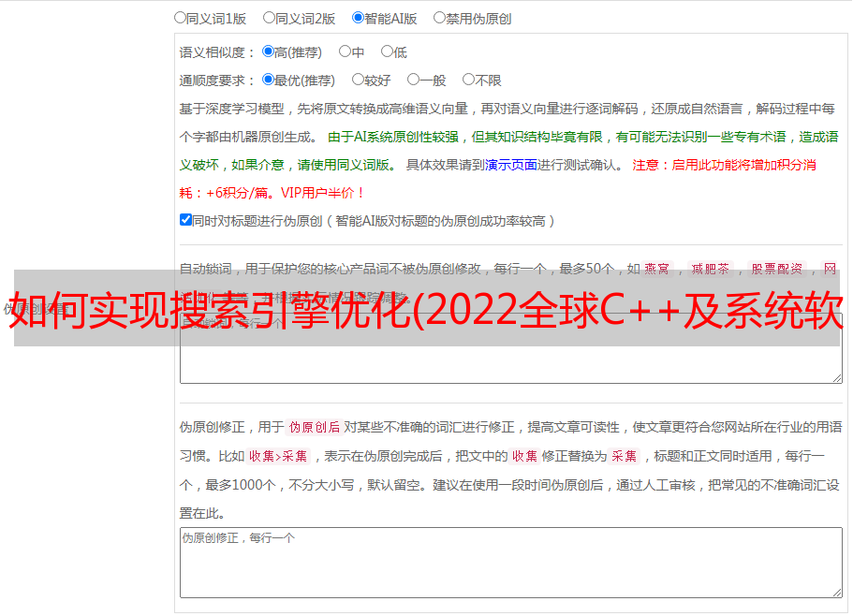Set 通顺度要求 to 最优(推荐)
853x616 pixels.
268,80
